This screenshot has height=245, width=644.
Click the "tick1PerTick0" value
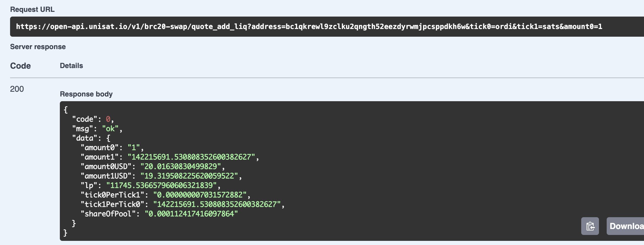pyautogui.click(x=217, y=204)
